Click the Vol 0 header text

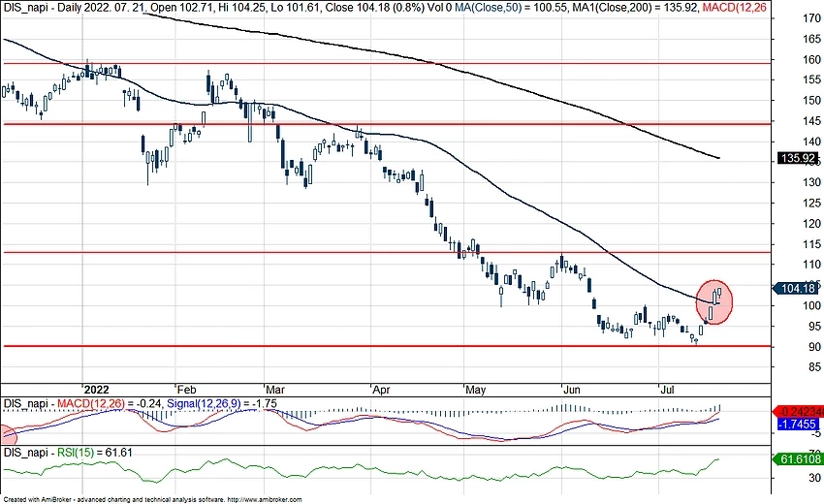point(440,8)
